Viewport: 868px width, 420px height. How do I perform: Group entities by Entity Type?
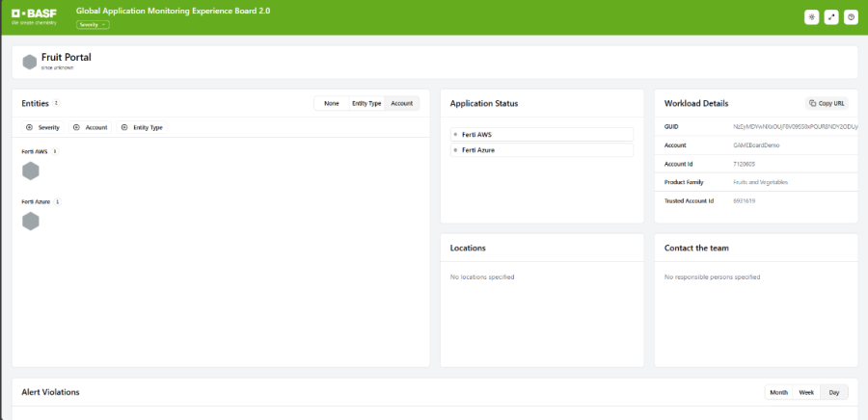click(x=366, y=103)
